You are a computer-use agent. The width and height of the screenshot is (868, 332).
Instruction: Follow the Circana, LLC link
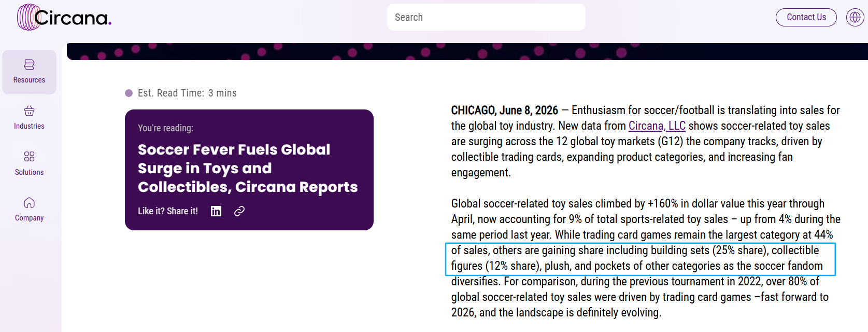click(x=657, y=126)
